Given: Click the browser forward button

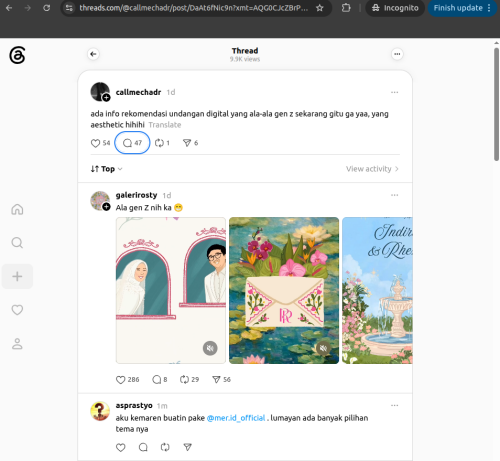Looking at the screenshot, I should click(x=28, y=8).
